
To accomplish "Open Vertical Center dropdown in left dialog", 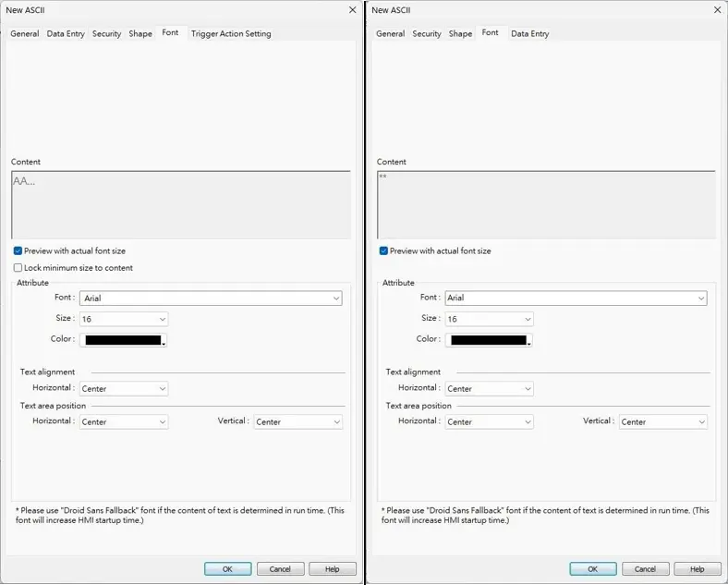I will 298,422.
